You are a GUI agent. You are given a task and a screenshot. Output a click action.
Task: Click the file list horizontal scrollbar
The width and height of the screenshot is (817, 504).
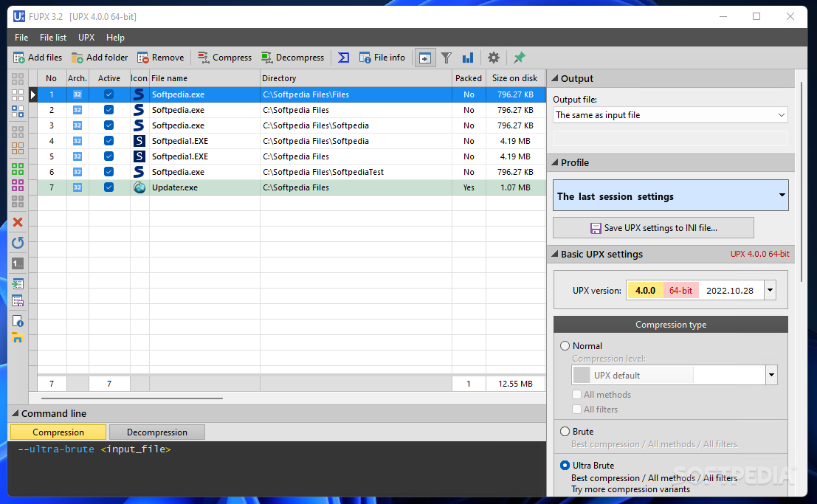click(x=132, y=398)
